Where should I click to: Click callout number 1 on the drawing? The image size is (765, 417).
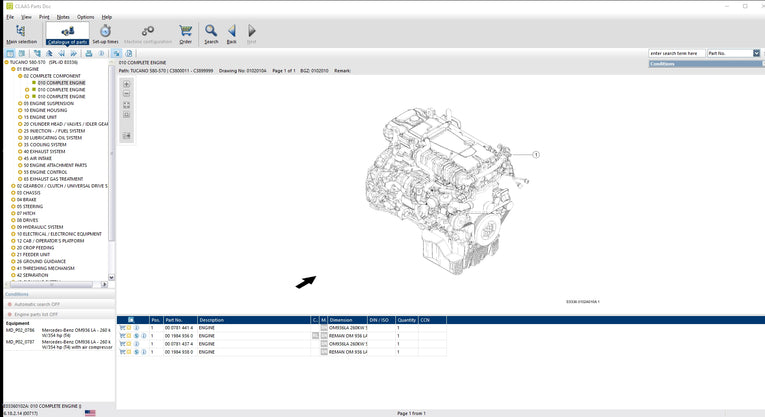click(535, 155)
